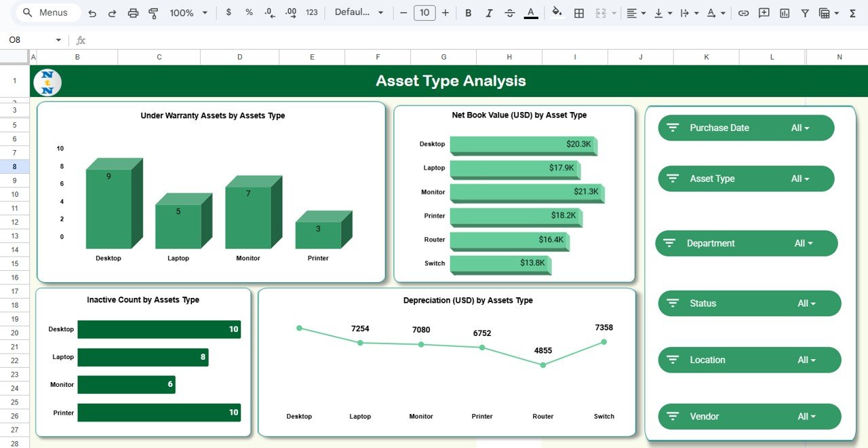The height and width of the screenshot is (448, 868).
Task: Open the 123 number format menu
Action: [311, 12]
